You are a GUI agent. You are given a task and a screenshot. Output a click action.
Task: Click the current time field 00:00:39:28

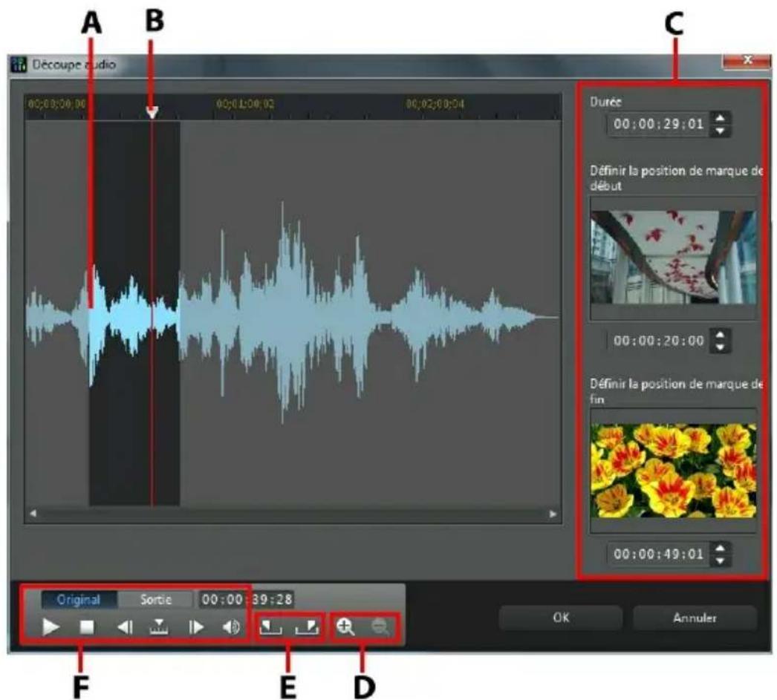[247, 600]
